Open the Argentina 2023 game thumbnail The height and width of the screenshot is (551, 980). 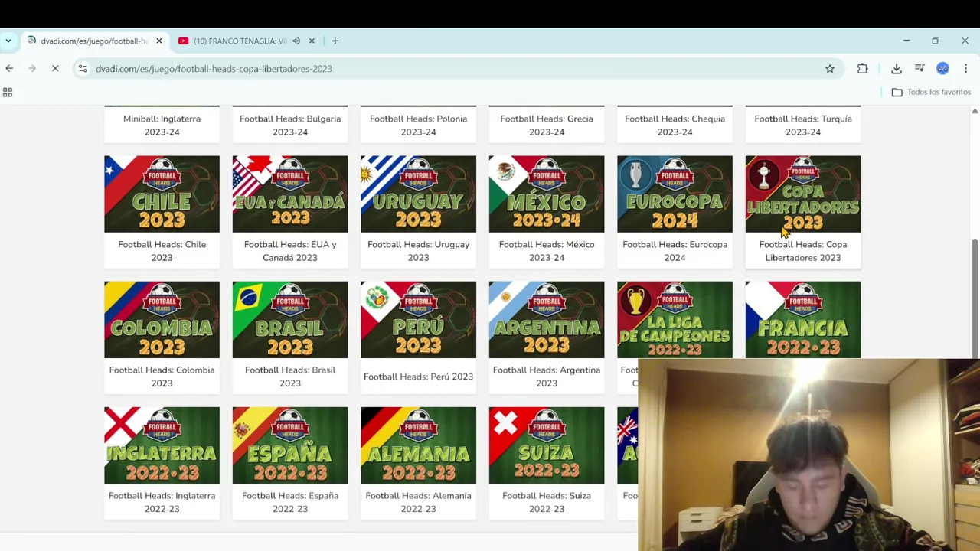click(547, 320)
